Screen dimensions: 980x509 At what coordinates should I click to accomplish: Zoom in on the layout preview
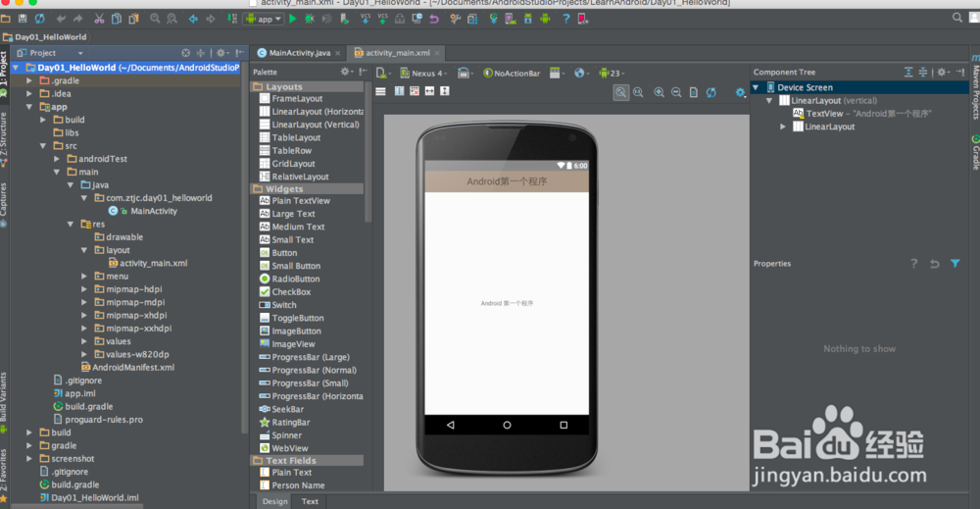point(659,92)
